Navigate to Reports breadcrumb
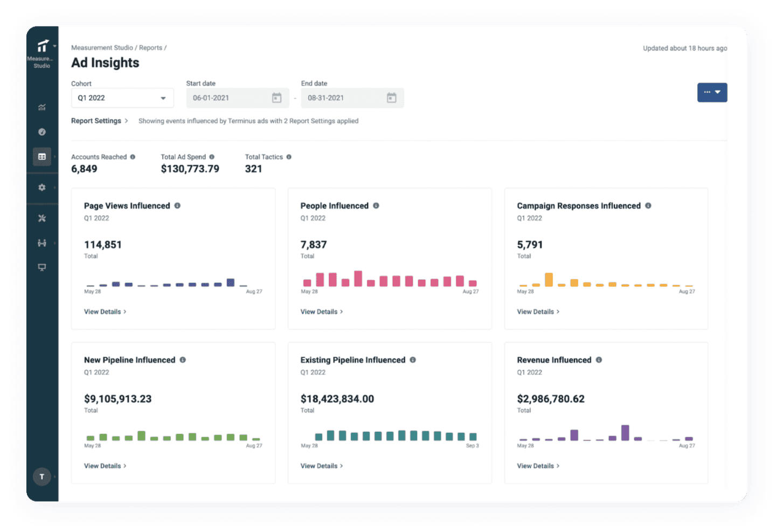This screenshot has height=532, width=776. point(150,48)
